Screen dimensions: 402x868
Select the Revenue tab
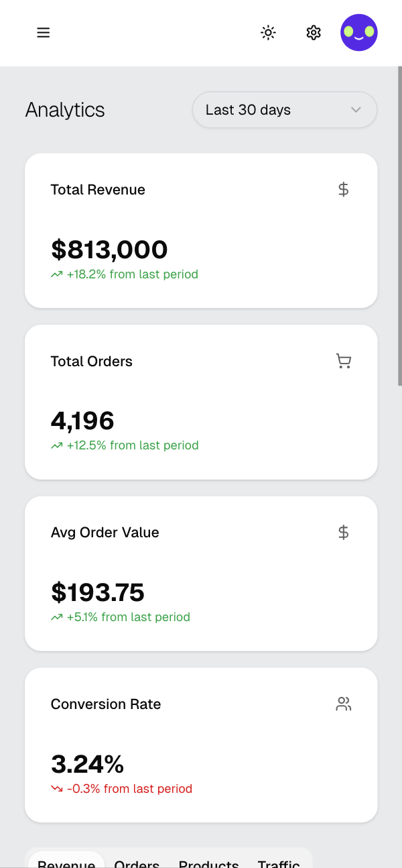tap(66, 862)
